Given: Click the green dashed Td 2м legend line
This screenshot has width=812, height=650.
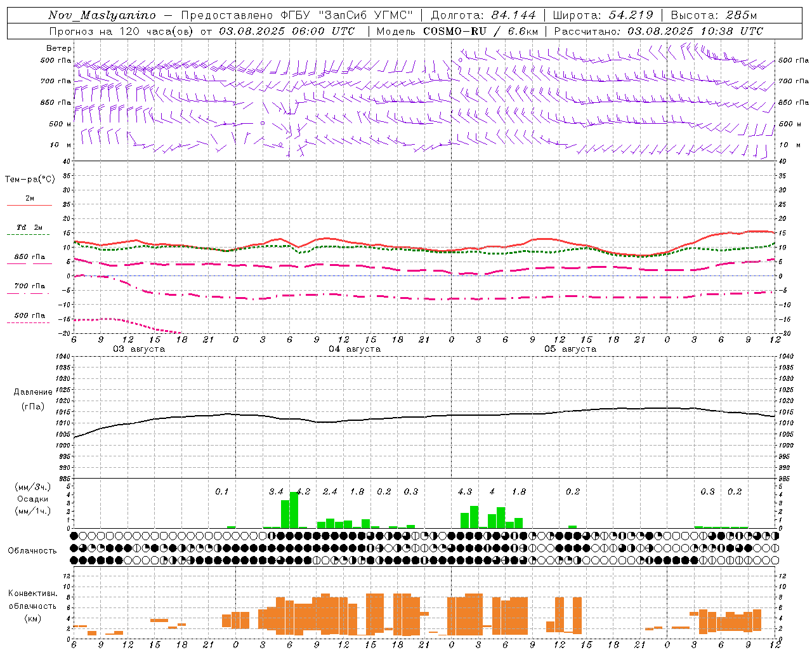Looking at the screenshot, I should 28,234.
